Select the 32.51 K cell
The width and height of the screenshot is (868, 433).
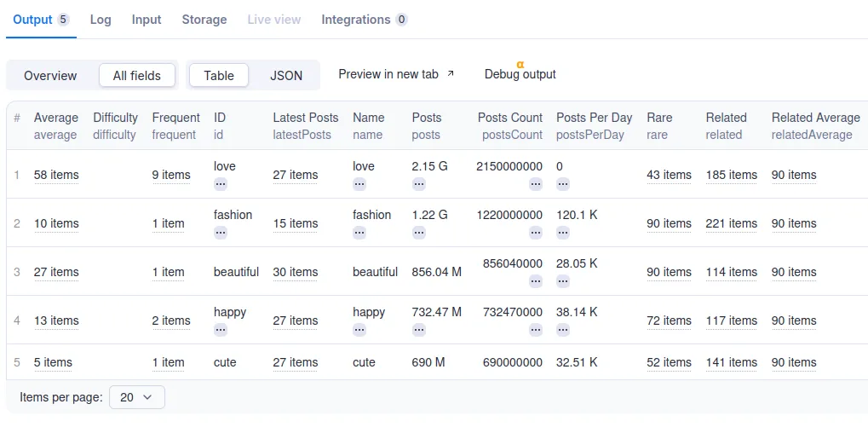click(x=577, y=362)
